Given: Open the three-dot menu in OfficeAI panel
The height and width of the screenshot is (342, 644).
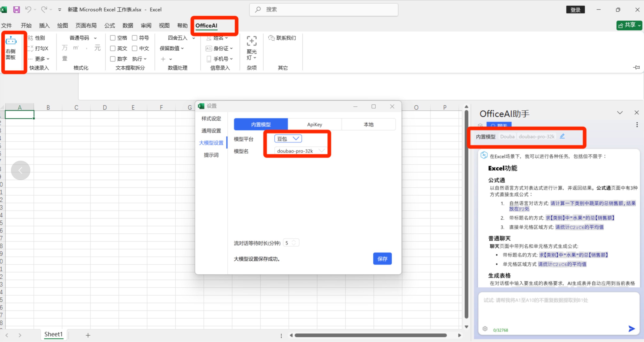Looking at the screenshot, I should pyautogui.click(x=637, y=125).
